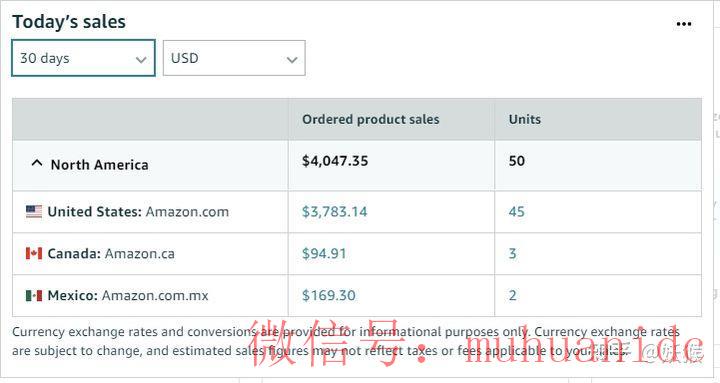Click the Mexico flag icon
The height and width of the screenshot is (383, 720).
(x=34, y=295)
